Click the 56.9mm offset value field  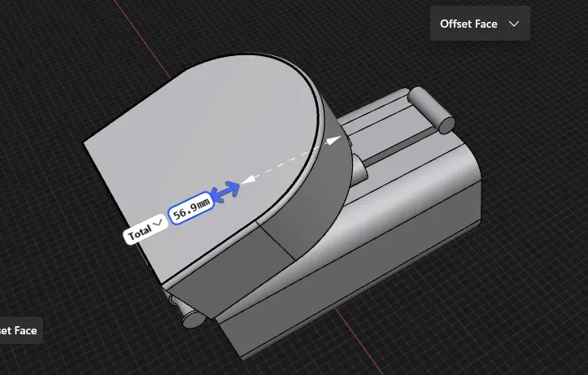point(191,208)
